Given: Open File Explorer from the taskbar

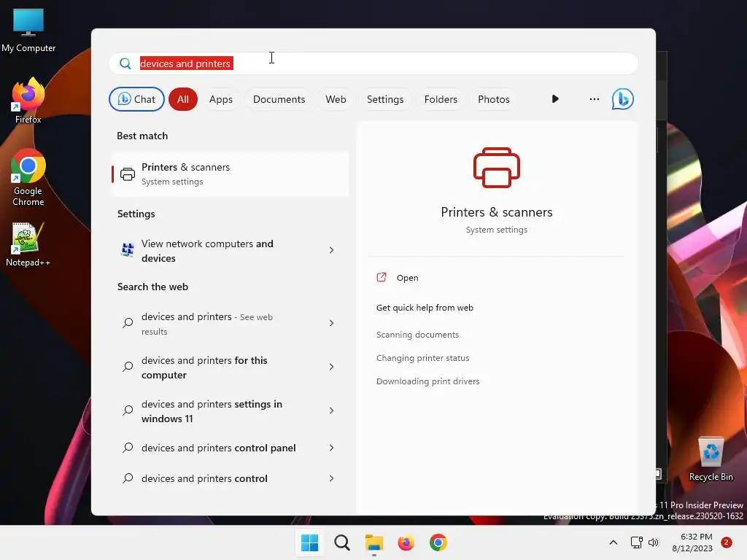Looking at the screenshot, I should pos(374,542).
